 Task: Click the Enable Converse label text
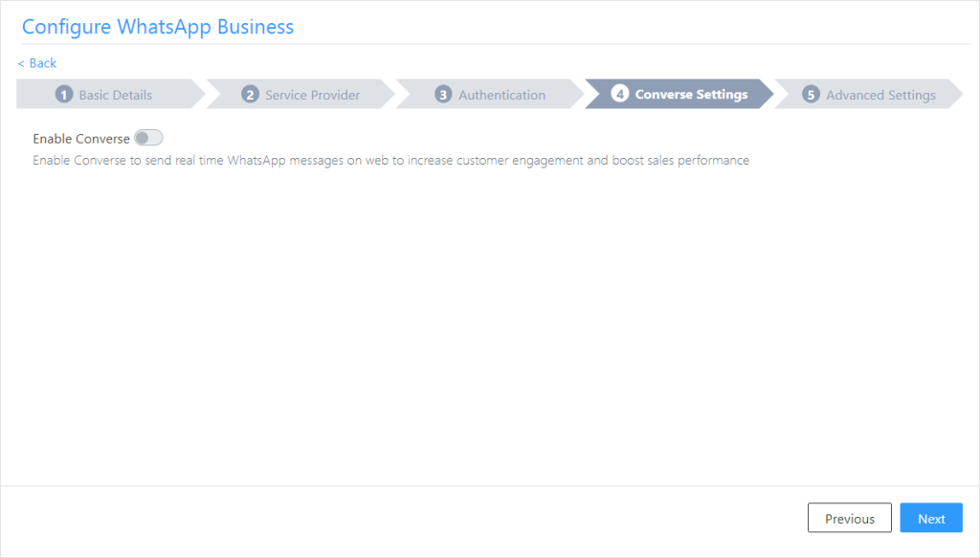click(81, 138)
